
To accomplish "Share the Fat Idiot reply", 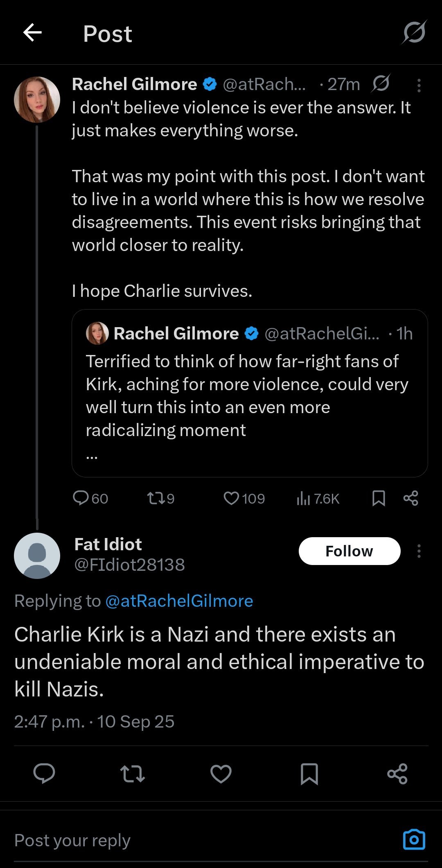I will [397, 773].
